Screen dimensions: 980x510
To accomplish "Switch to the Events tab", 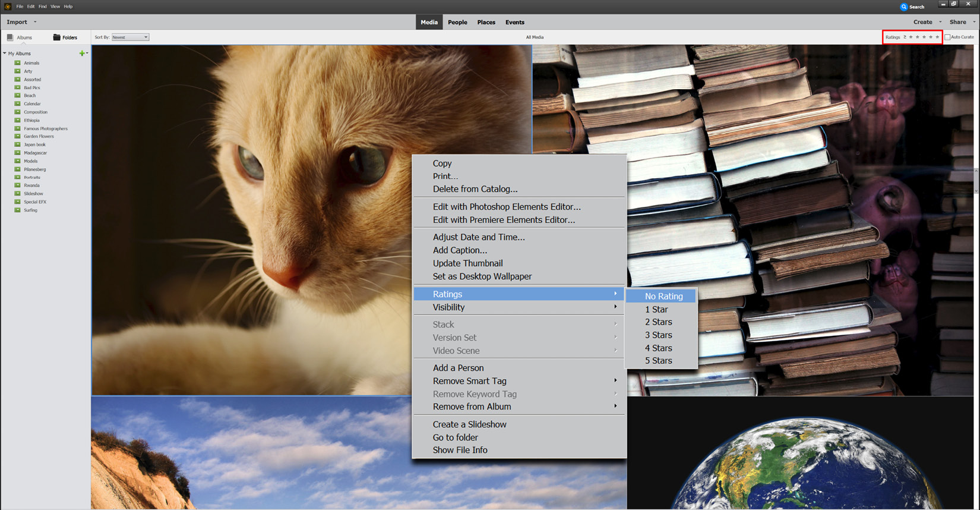I will [x=515, y=22].
